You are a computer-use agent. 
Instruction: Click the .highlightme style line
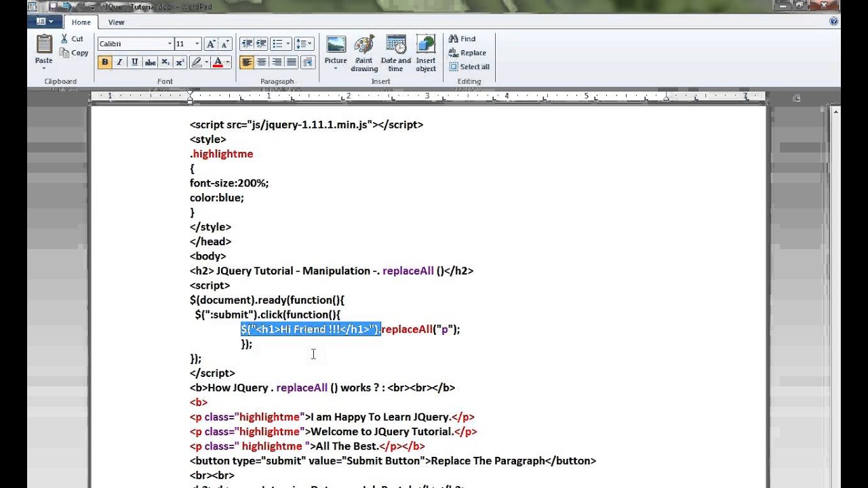[221, 154]
